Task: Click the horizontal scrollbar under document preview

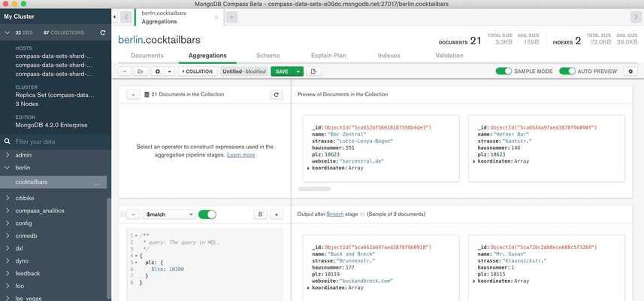Action: click(314, 189)
